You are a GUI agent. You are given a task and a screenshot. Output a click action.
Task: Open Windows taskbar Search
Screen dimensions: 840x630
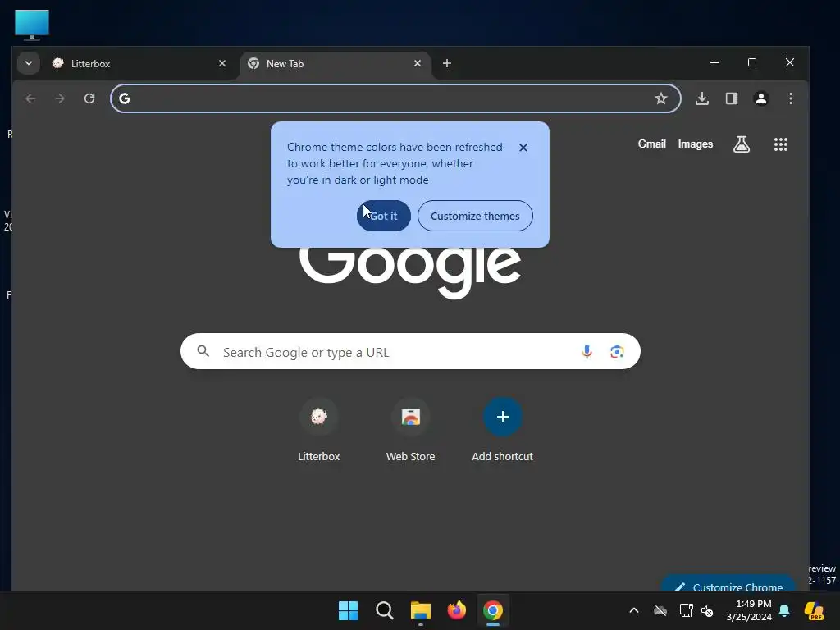coord(385,610)
